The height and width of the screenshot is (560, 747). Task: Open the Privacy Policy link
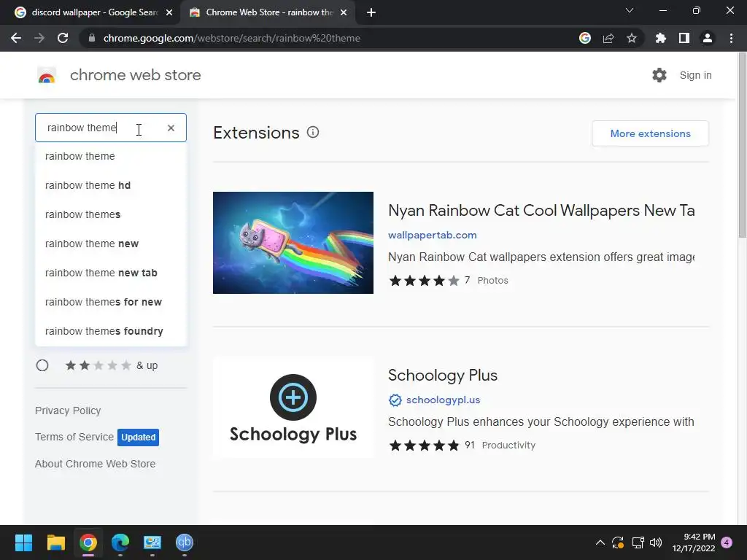pyautogui.click(x=68, y=411)
